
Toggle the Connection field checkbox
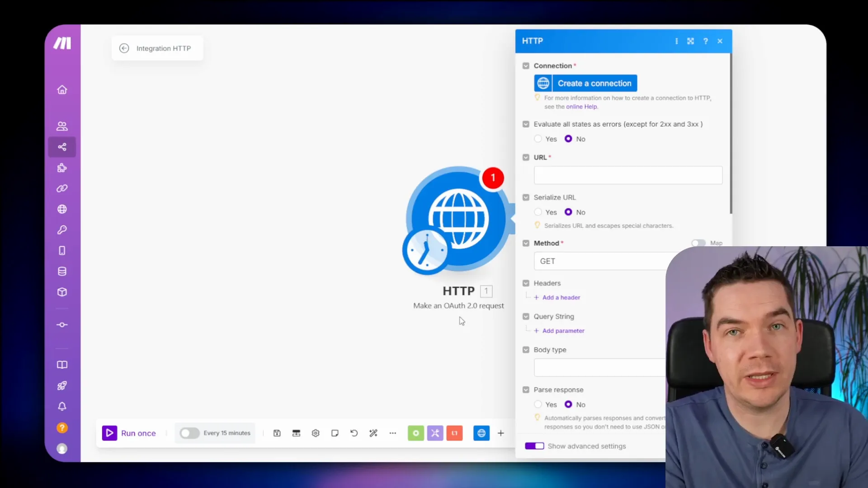526,66
